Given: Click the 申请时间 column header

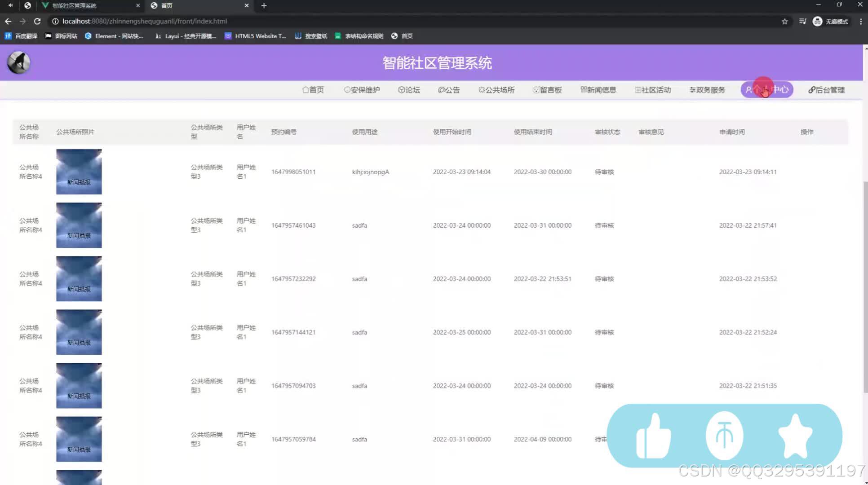Looking at the screenshot, I should 732,132.
